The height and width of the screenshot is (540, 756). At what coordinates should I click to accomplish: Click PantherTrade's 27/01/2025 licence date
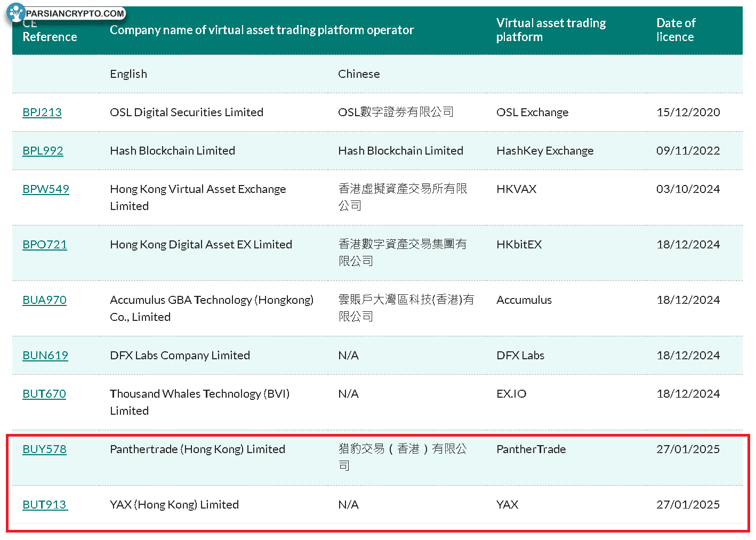tap(688, 449)
